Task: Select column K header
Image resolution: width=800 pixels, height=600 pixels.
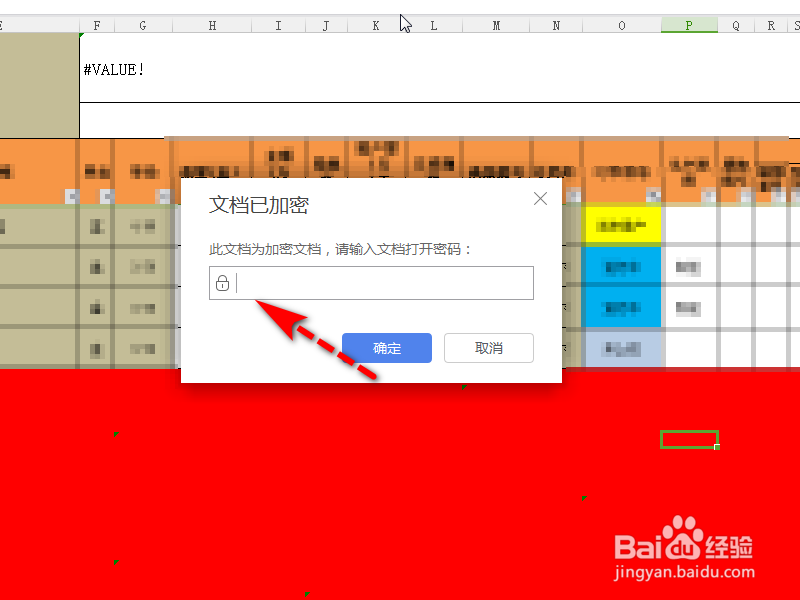Action: (x=376, y=26)
